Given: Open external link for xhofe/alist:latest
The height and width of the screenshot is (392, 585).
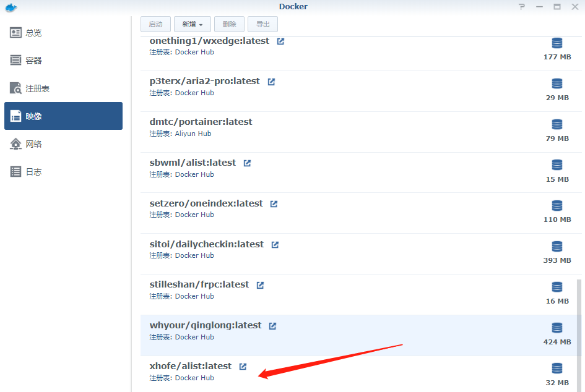Looking at the screenshot, I should pos(243,366).
